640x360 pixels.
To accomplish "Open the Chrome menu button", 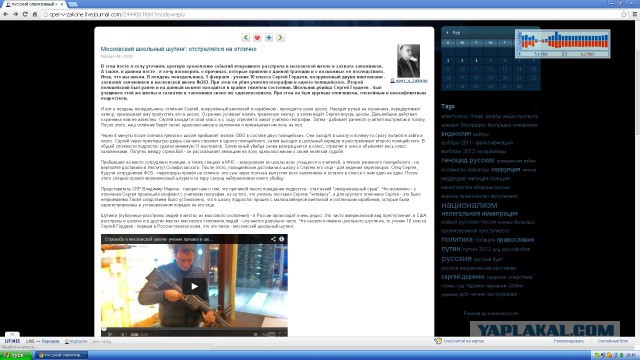I will pyautogui.click(x=634, y=14).
